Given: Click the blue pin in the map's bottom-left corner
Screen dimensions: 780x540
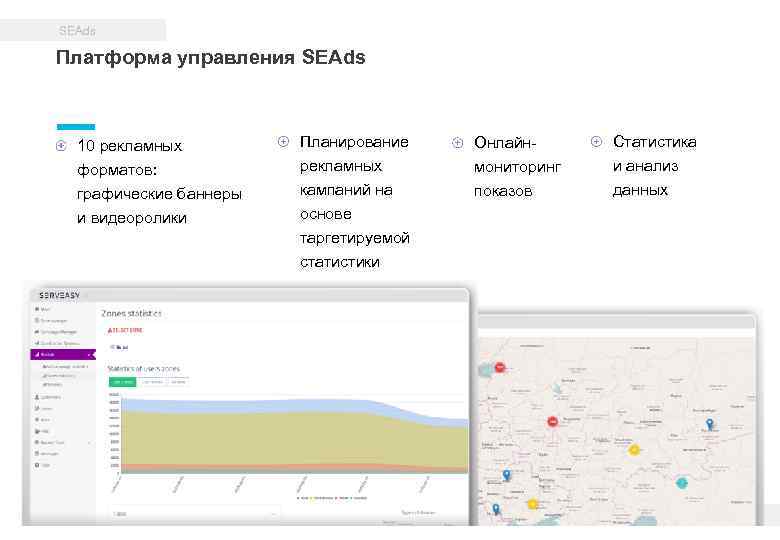Looking at the screenshot, I should point(496,509).
